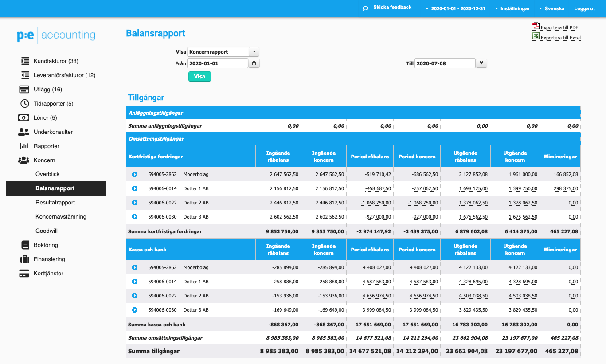Click the Anläggningstillgångar section header
This screenshot has height=364, width=606.
(353, 113)
